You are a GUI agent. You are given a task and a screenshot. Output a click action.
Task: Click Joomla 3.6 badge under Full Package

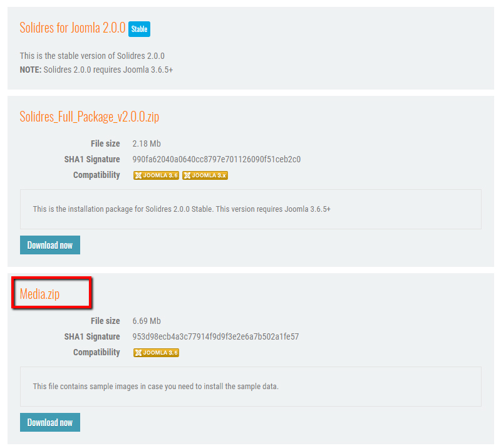[x=156, y=175]
